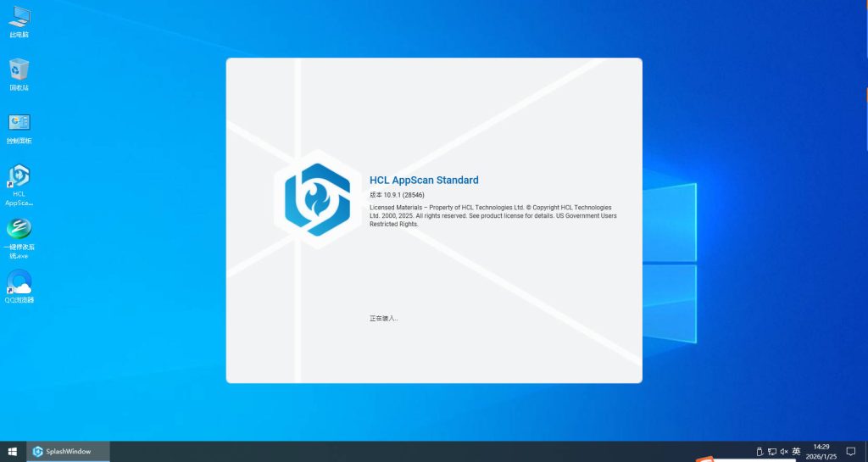This screenshot has height=462, width=868.
Task: Switch the 英 input language indicator
Action: click(797, 452)
